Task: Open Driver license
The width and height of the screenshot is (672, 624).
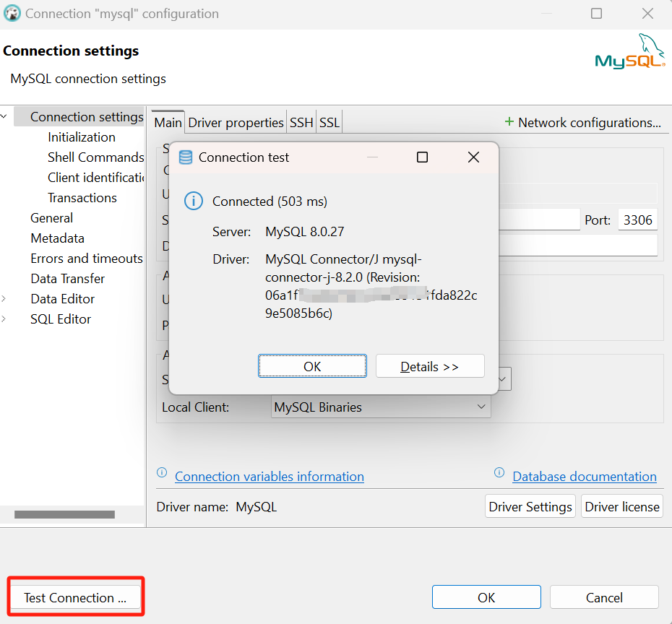Action: [622, 506]
